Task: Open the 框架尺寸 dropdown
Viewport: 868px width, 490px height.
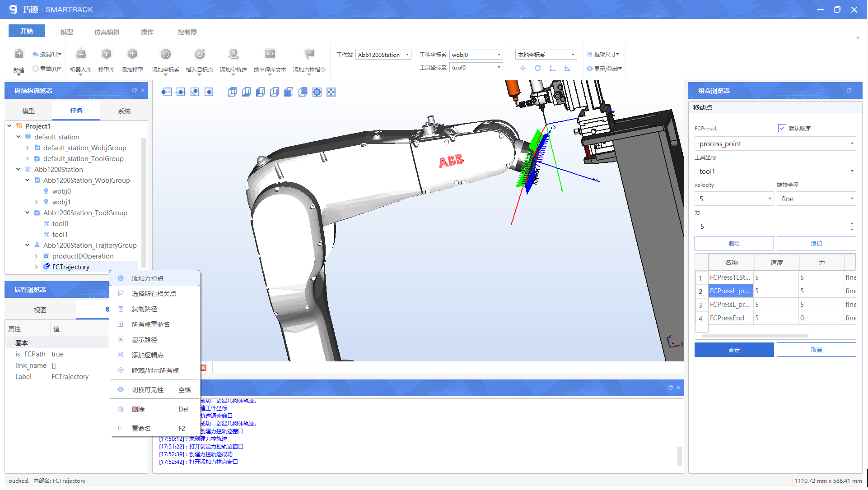Action: tap(603, 54)
